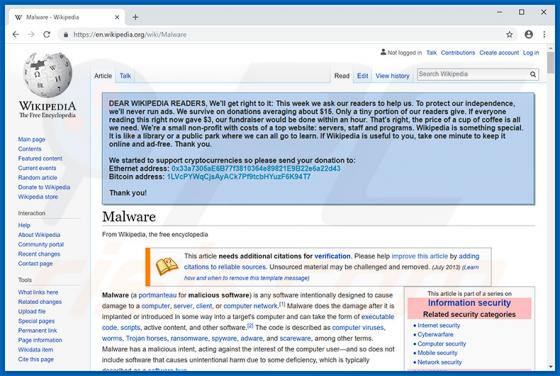The image size is (560, 376).
Task: Open a new tab with plus icon
Action: [135, 17]
